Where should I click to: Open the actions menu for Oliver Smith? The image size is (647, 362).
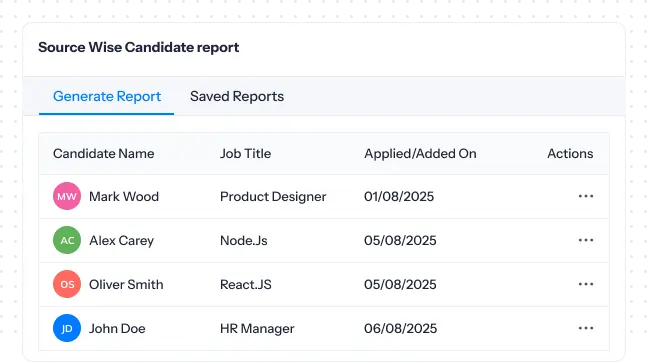pos(586,284)
